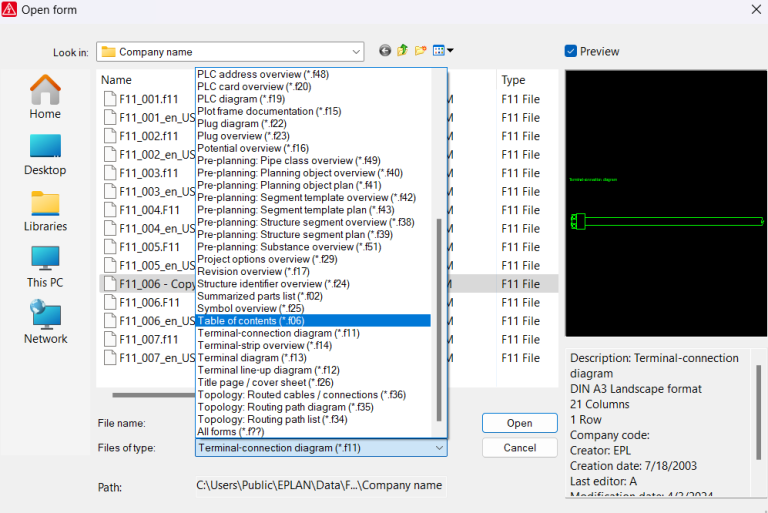
Task: Go back to last folder visited
Action: coord(385,50)
